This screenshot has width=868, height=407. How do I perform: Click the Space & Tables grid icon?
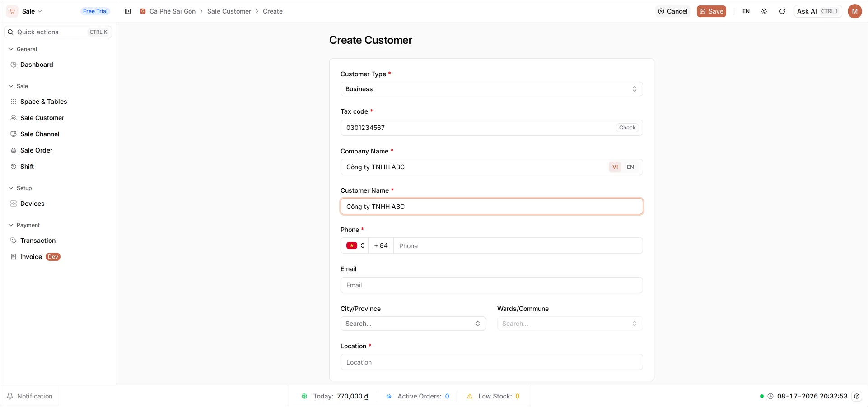[14, 102]
